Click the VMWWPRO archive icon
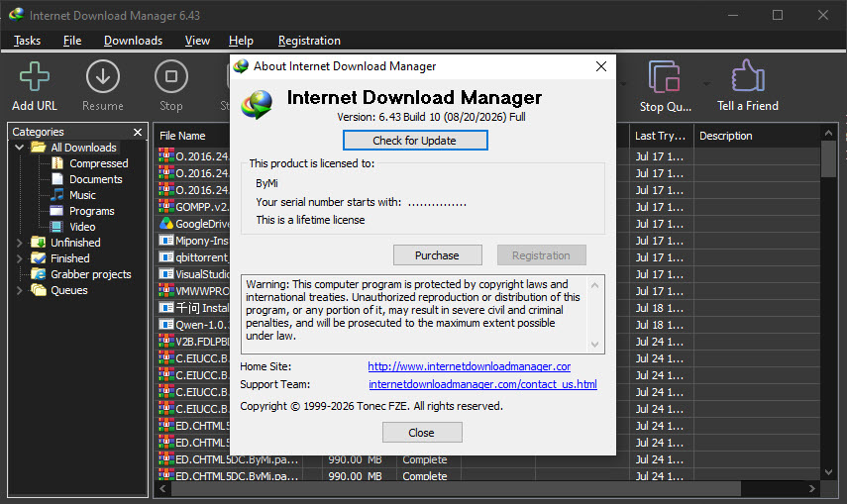 (165, 291)
